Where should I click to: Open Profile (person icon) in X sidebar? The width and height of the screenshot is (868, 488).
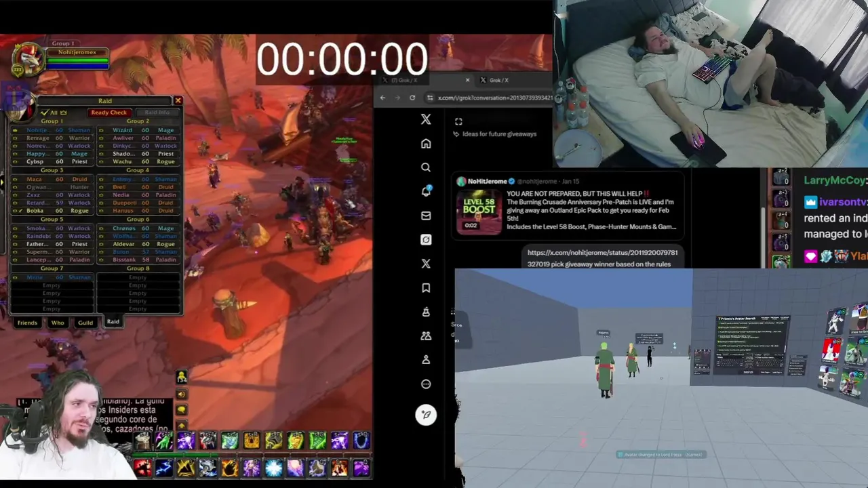pos(426,360)
